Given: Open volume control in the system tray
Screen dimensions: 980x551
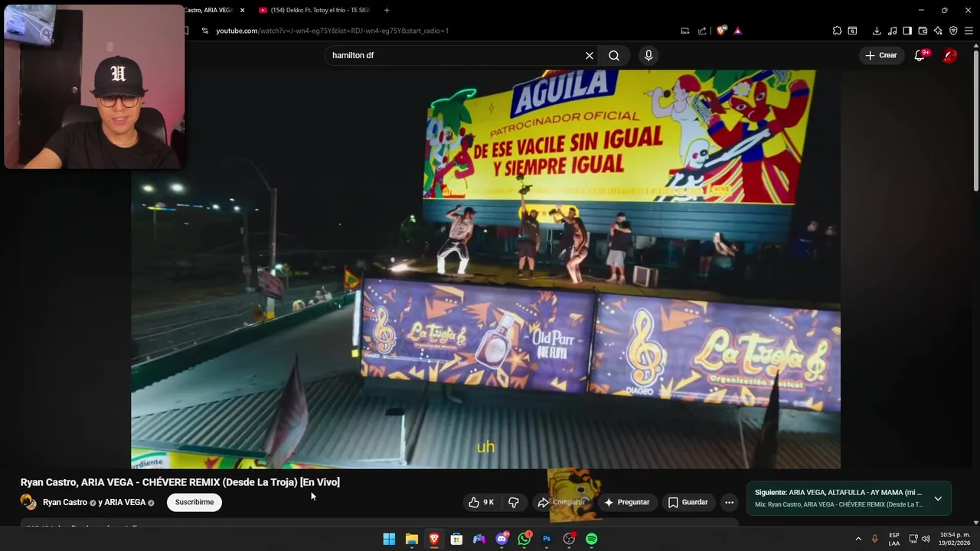Looking at the screenshot, I should (x=926, y=539).
